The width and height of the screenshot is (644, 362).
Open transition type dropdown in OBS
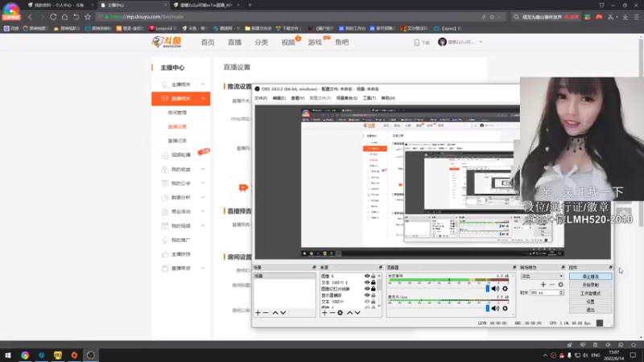click(542, 276)
